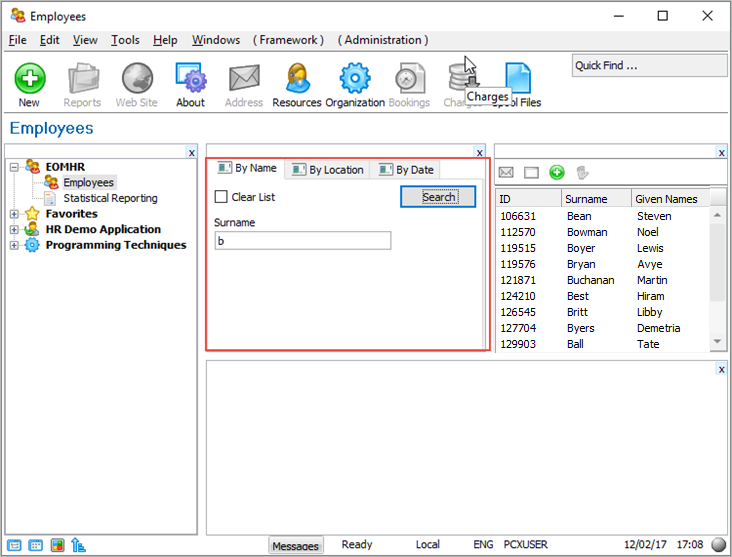Click green add icon in list toolbar
The height and width of the screenshot is (557, 732).
tap(556, 173)
